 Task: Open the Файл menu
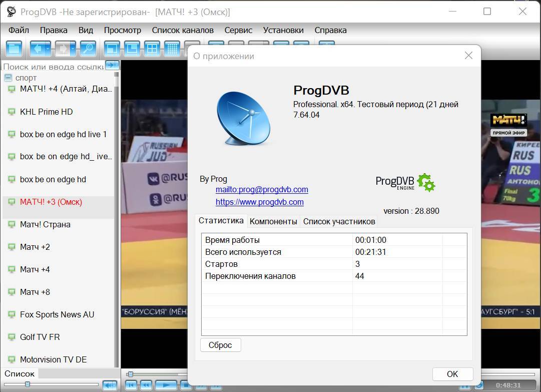click(19, 31)
